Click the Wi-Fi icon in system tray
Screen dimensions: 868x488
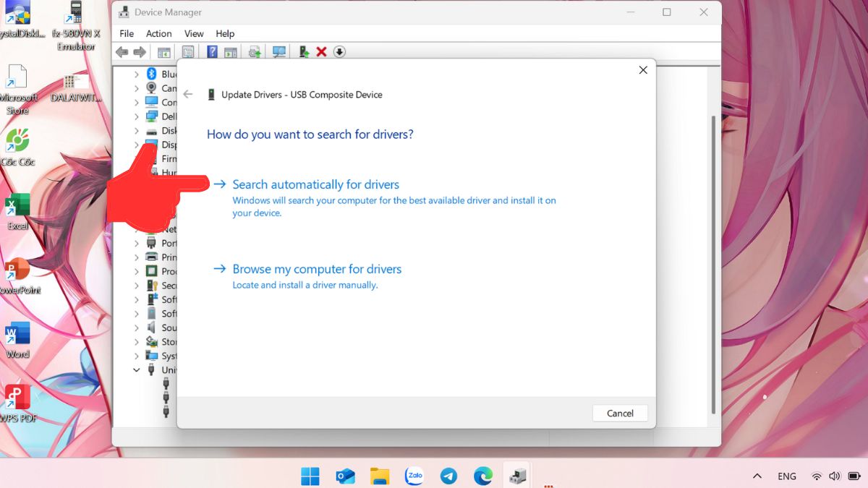(817, 476)
